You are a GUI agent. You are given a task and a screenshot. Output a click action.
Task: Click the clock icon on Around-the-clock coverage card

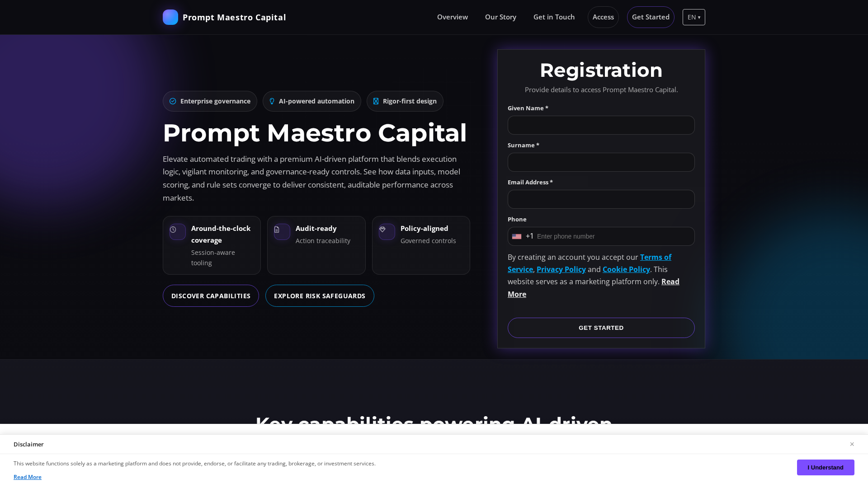click(173, 230)
